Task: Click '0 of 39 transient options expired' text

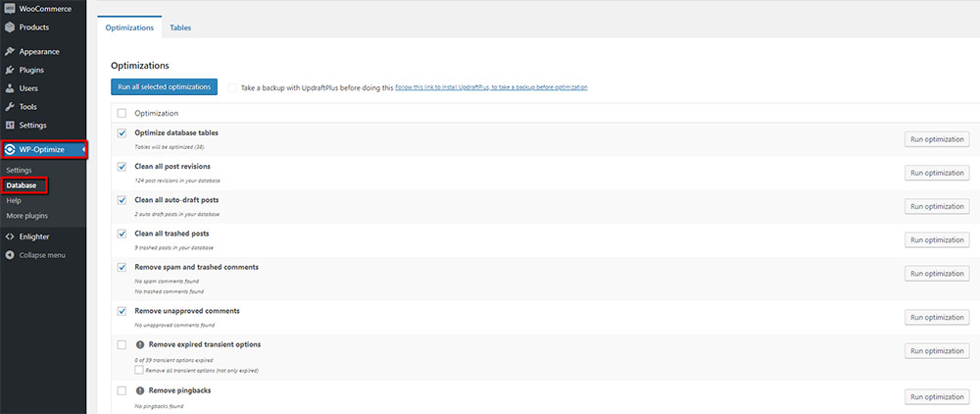Action: pyautogui.click(x=173, y=360)
